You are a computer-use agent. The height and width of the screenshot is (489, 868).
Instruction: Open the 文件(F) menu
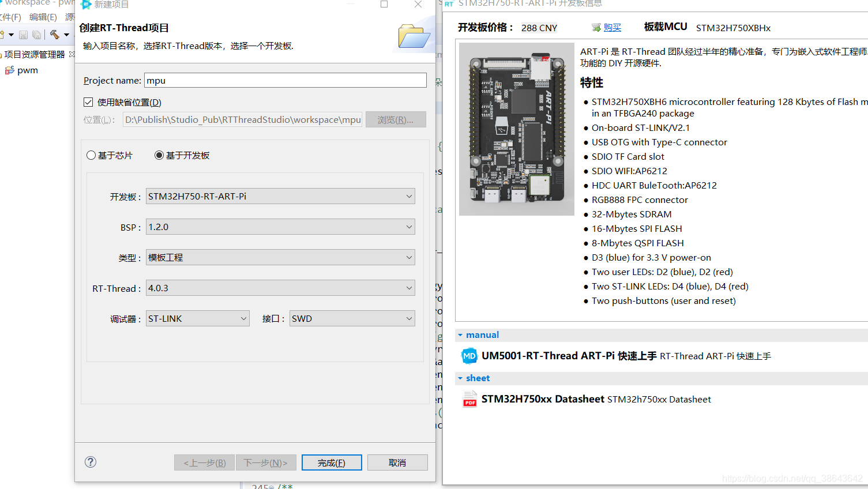pos(10,17)
